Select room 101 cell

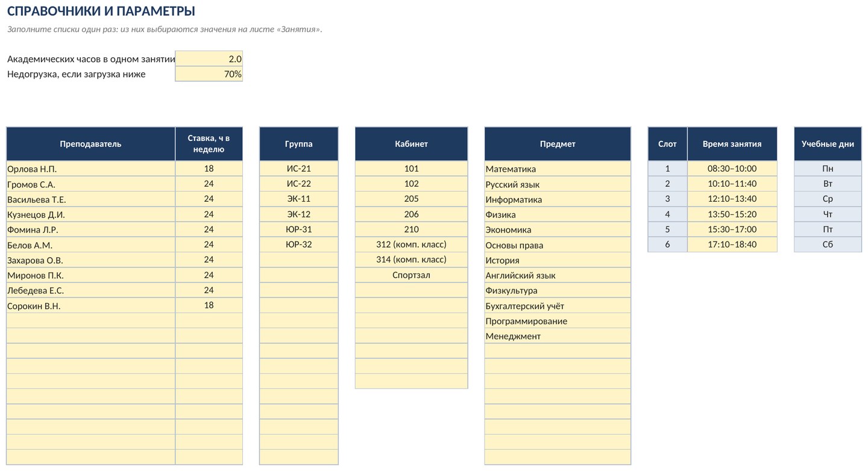pyautogui.click(x=412, y=169)
